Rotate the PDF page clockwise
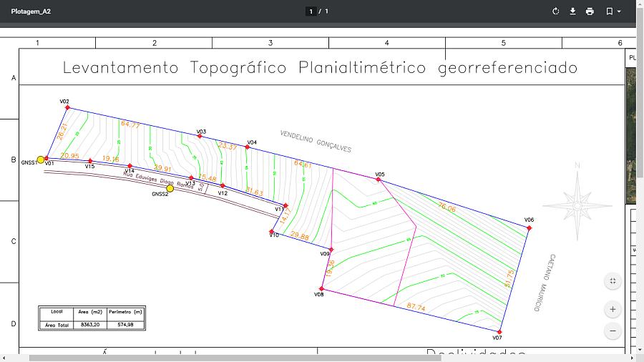The height and width of the screenshot is (362, 644). coord(555,11)
